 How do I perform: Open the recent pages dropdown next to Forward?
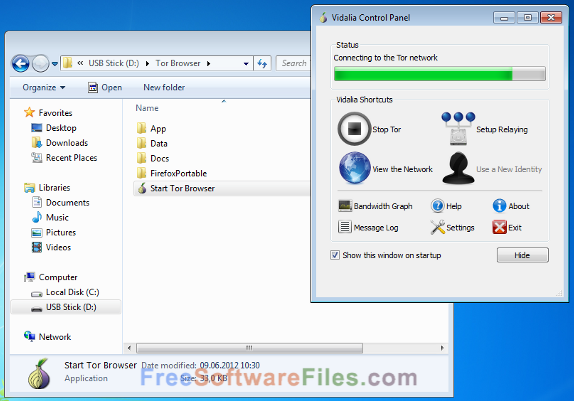pos(55,64)
